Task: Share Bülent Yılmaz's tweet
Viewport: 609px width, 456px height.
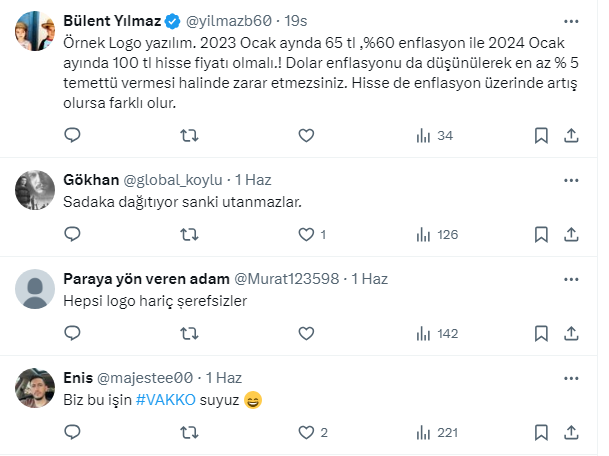Action: click(571, 135)
